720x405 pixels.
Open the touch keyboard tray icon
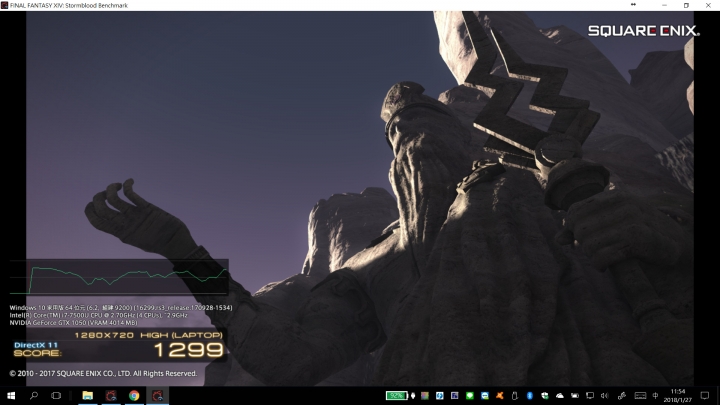[x=640, y=395]
